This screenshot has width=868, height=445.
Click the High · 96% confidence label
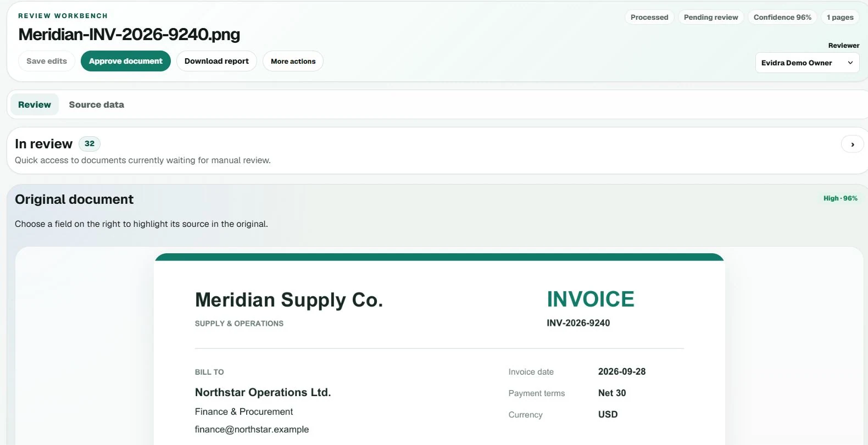tap(840, 198)
